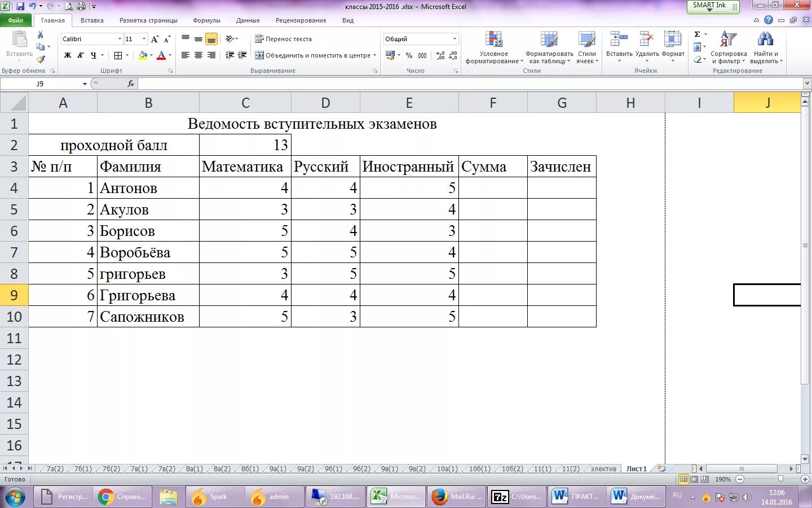
Task: Increase decimal places icon
Action: (440, 55)
